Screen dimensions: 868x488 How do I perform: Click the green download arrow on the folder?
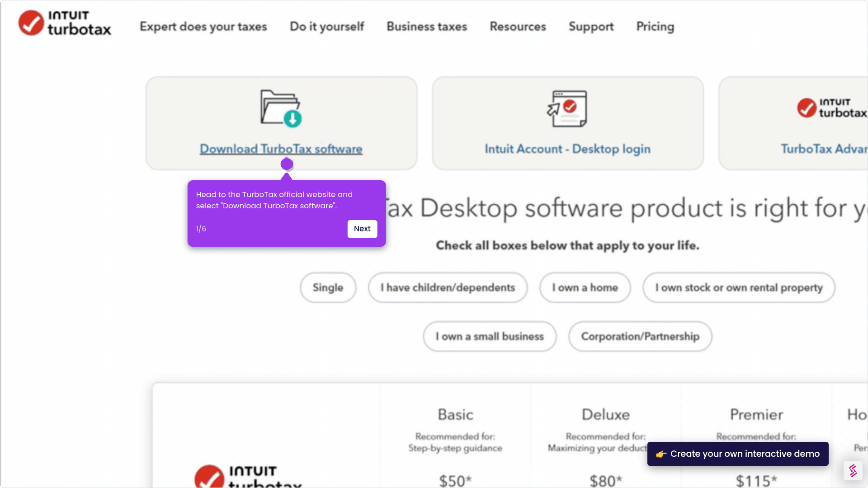point(292,119)
